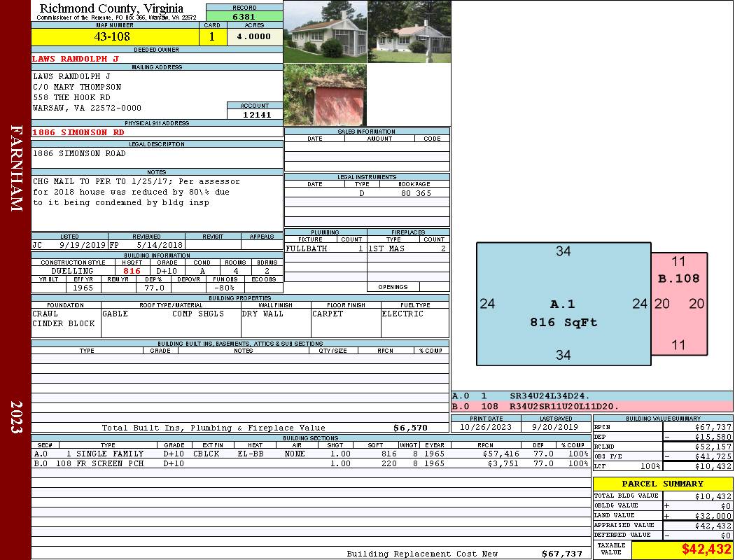Select the record number 6381 field
The width and height of the screenshot is (735, 560).
pyautogui.click(x=244, y=16)
